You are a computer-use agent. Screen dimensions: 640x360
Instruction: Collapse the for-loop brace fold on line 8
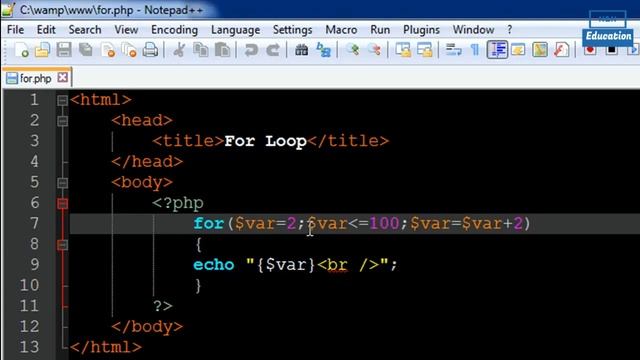click(62, 244)
